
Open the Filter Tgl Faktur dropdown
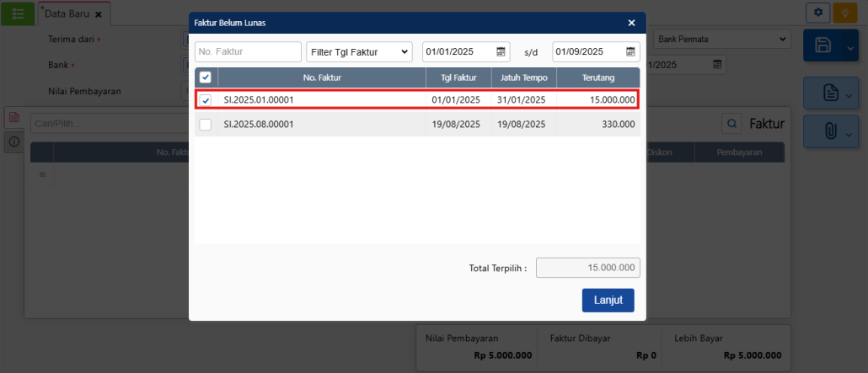[359, 52]
